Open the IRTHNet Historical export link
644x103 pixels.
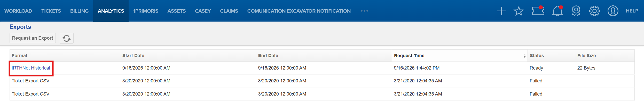[31, 68]
